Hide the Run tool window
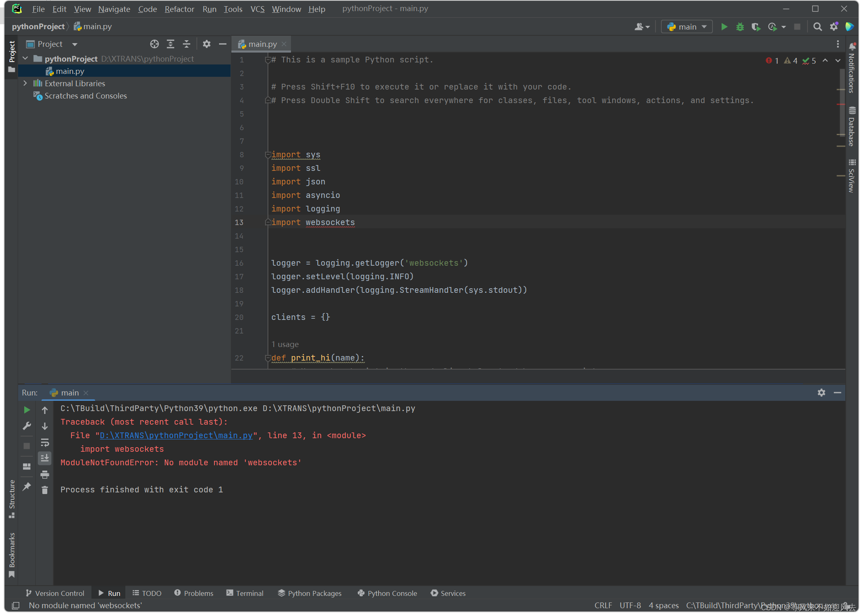The image size is (863, 616). (837, 393)
